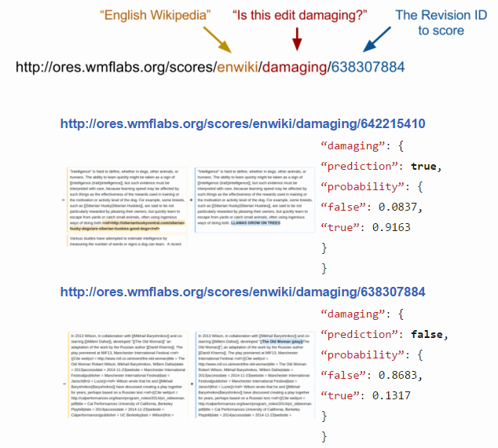
Task: Click the blue '638307884' revision ID in top URL
Action: coord(368,67)
